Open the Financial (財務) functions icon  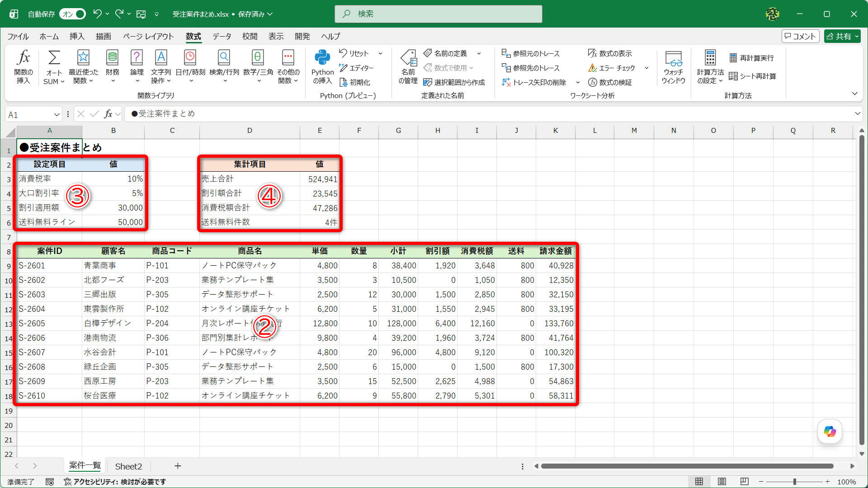pyautogui.click(x=112, y=58)
